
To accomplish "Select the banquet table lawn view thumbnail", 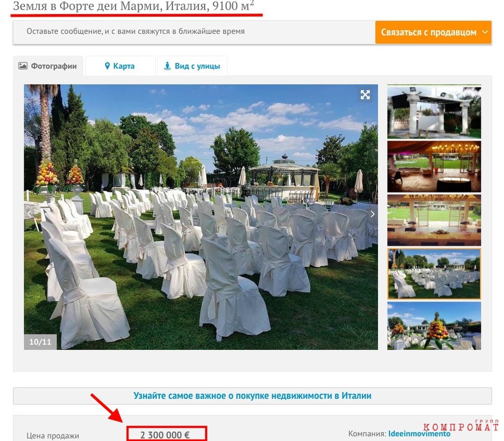I will click(x=434, y=220).
